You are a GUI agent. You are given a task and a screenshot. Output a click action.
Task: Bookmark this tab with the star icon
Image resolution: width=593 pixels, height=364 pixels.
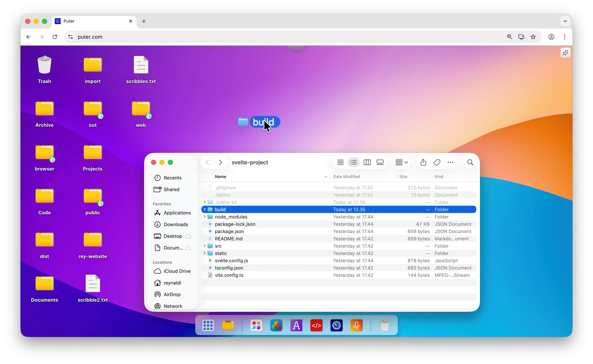pos(533,37)
